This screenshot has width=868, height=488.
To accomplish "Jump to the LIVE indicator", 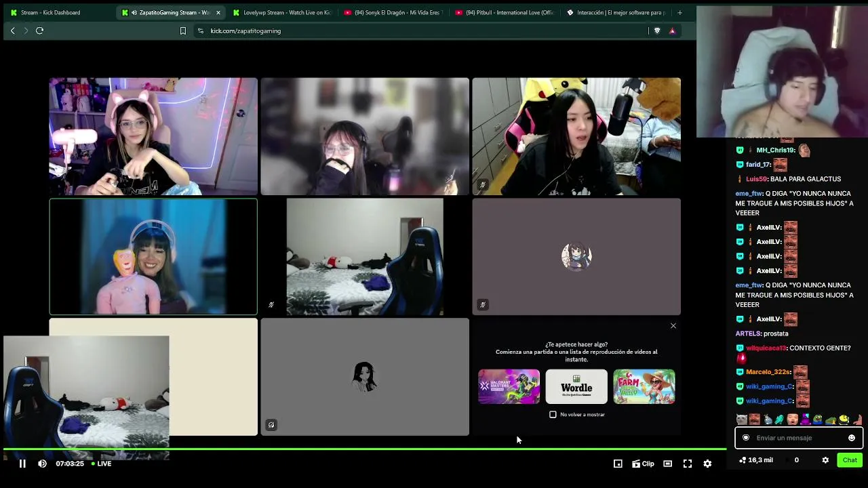I will click(x=101, y=464).
